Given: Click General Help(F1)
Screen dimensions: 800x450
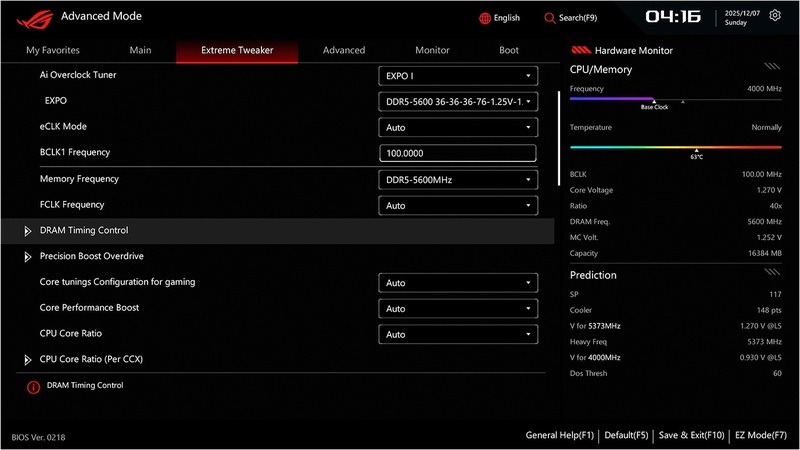Looking at the screenshot, I should 560,435.
